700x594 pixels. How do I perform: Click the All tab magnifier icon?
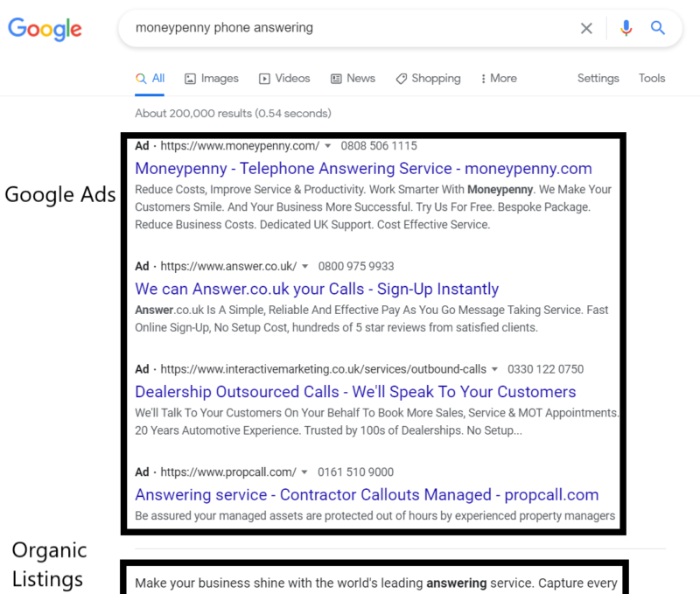click(141, 79)
